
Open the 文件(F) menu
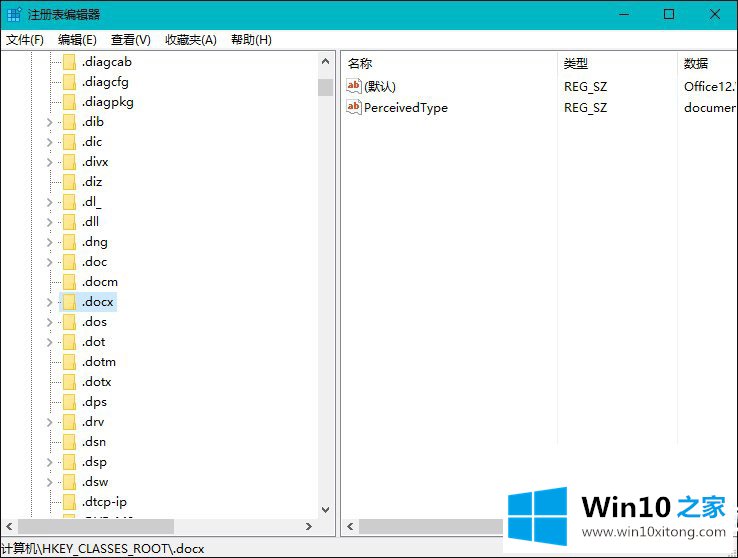click(x=25, y=39)
